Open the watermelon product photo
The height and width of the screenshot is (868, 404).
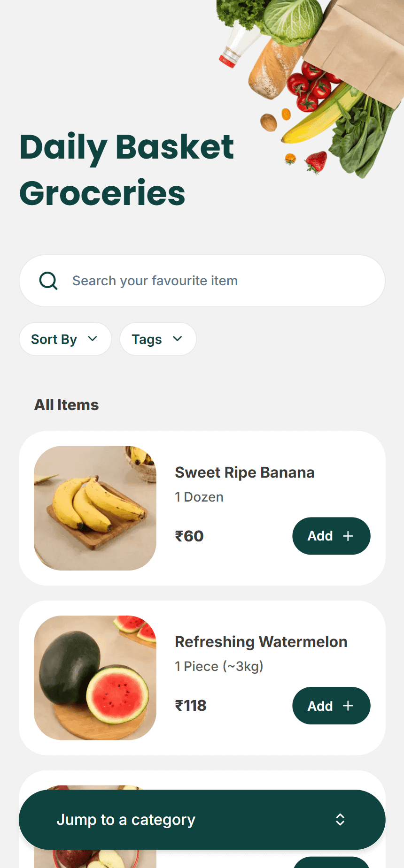point(95,678)
